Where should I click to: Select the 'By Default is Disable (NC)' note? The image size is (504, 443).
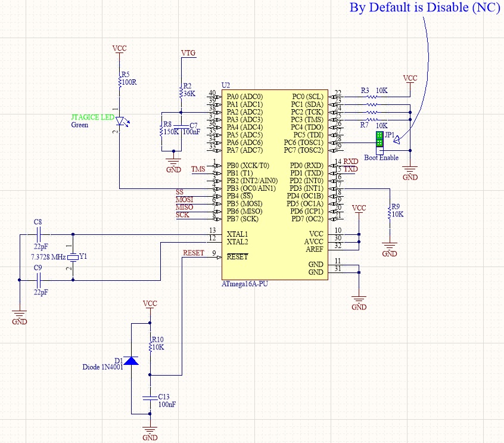coord(425,7)
